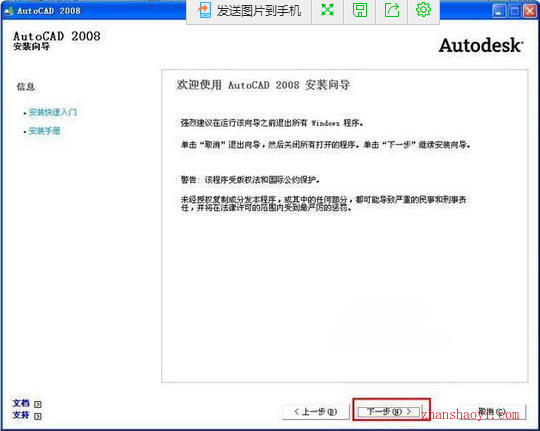The width and height of the screenshot is (540, 431).
Task: Click the green fullscreen expand arrows icon
Action: click(x=327, y=10)
